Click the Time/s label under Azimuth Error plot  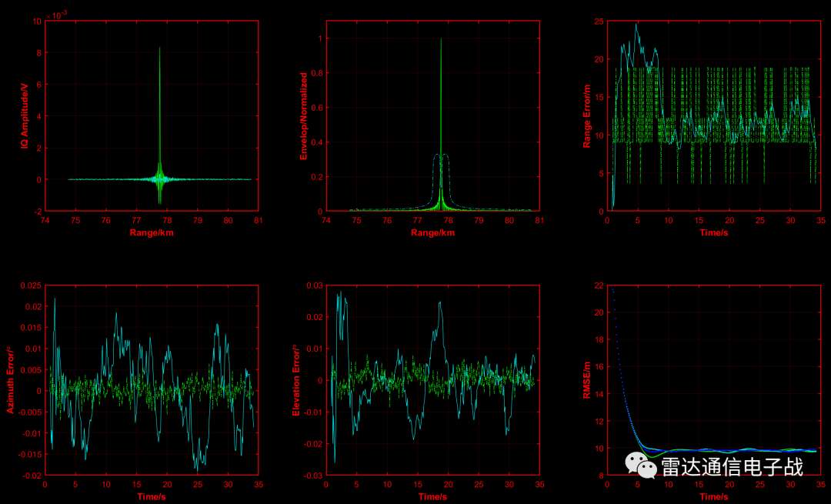tap(152, 496)
